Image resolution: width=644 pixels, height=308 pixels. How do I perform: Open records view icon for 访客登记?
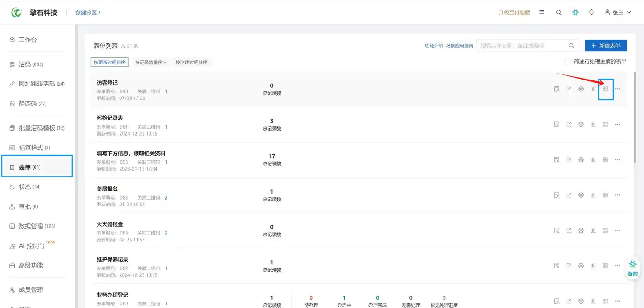coord(557,89)
